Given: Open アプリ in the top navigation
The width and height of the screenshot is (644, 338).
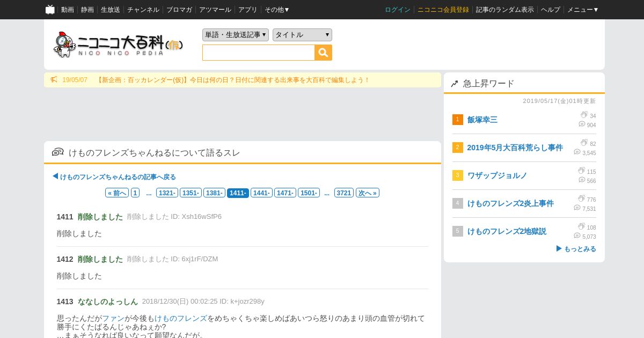Looking at the screenshot, I should point(248,10).
